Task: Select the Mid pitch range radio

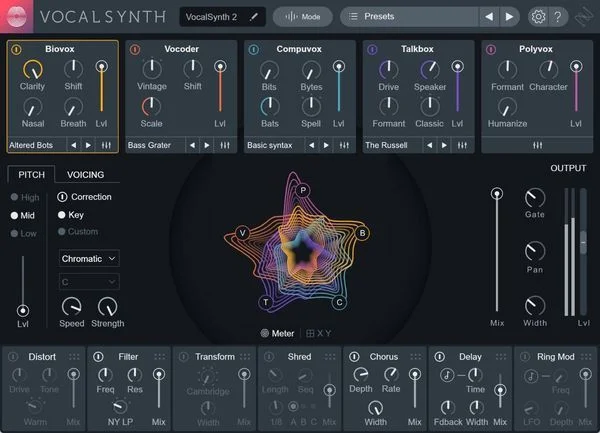Action: pos(14,215)
